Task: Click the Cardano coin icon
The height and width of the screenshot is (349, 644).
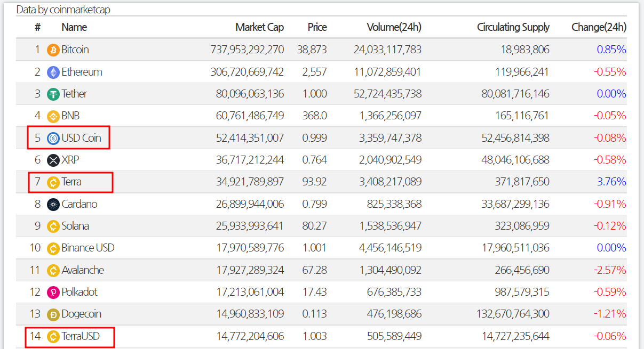Action: pyautogui.click(x=53, y=205)
